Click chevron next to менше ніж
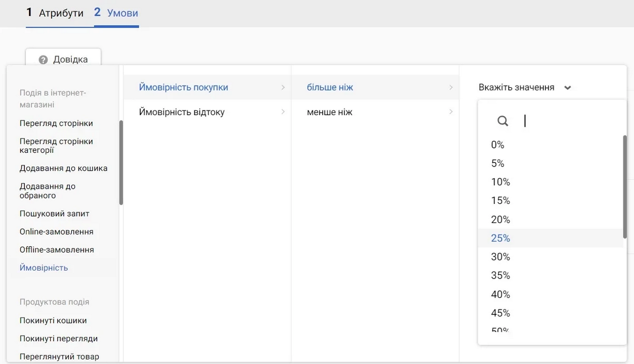The image size is (634, 364). pos(451,112)
